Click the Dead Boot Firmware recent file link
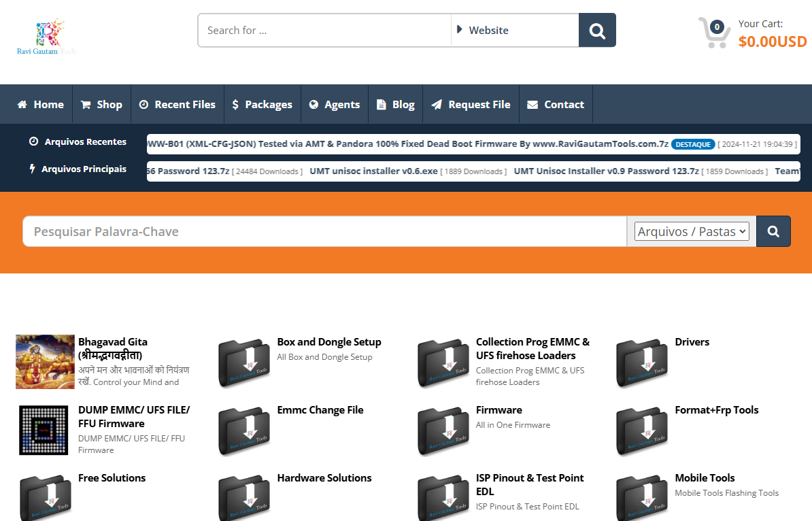This screenshot has height=521, width=812. 407,144
